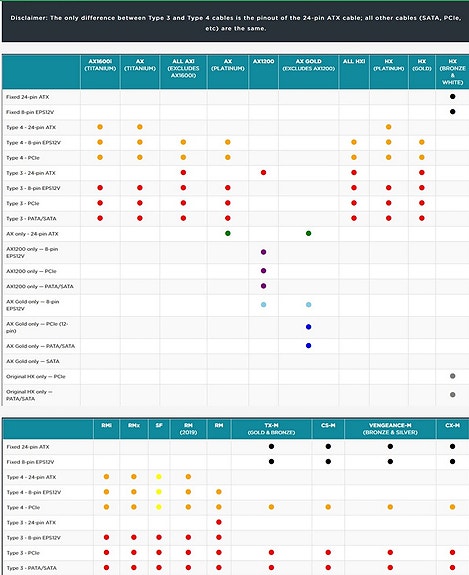Click the orange Type 4 - PCIe dot under TX-M
469x575 pixels.
pyautogui.click(x=271, y=507)
